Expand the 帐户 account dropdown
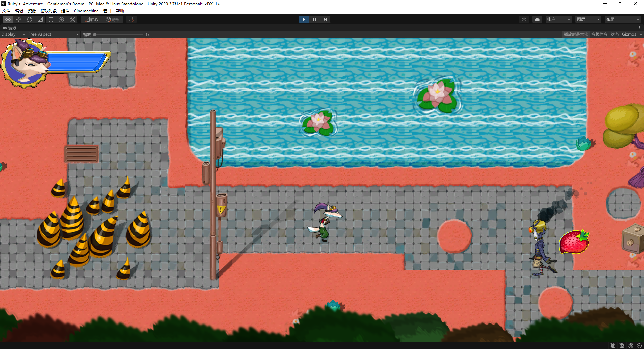 pos(558,19)
